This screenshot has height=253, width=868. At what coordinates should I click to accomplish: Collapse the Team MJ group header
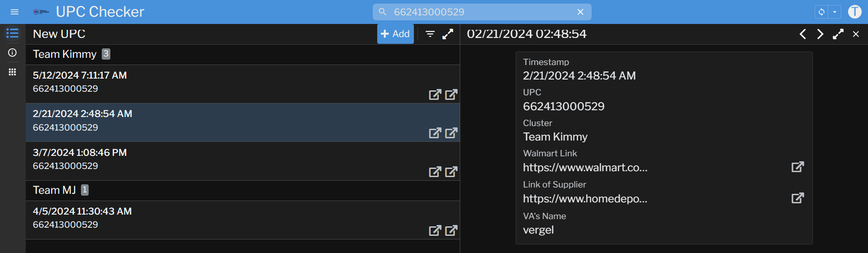coord(54,190)
